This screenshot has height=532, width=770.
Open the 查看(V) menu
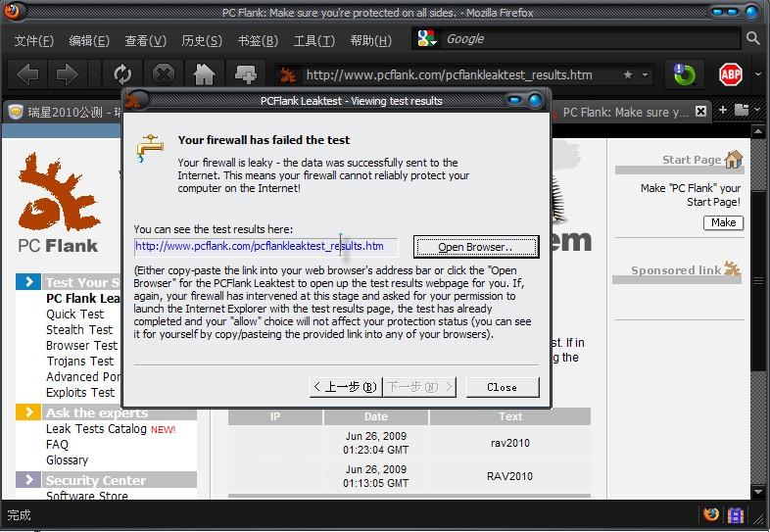coord(145,40)
